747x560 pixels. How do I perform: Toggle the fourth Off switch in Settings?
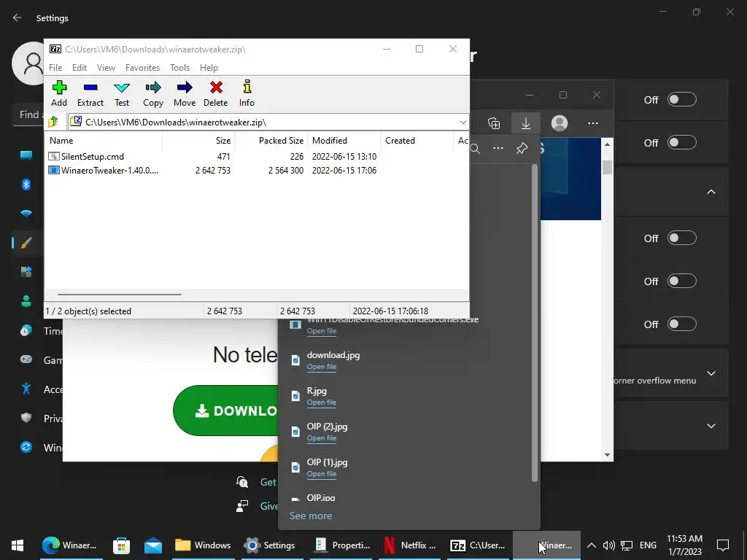(x=682, y=281)
